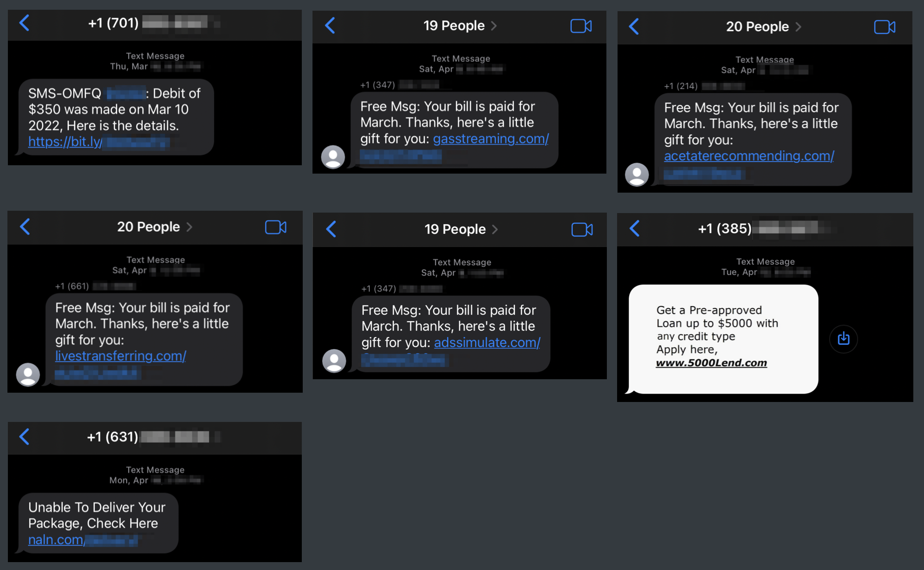924x570 pixels.
Task: Open the bit.ly link in debit message
Action: [65, 142]
